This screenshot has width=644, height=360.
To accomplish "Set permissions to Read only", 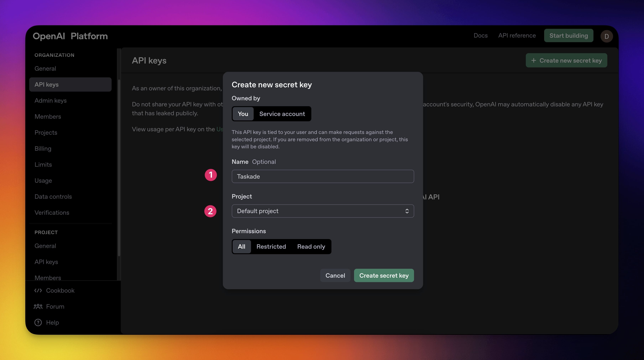I will [x=311, y=246].
